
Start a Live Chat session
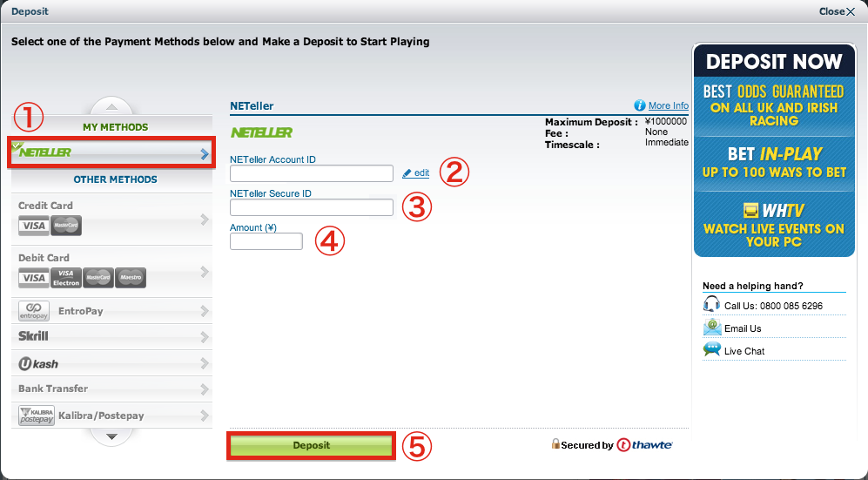coord(744,351)
